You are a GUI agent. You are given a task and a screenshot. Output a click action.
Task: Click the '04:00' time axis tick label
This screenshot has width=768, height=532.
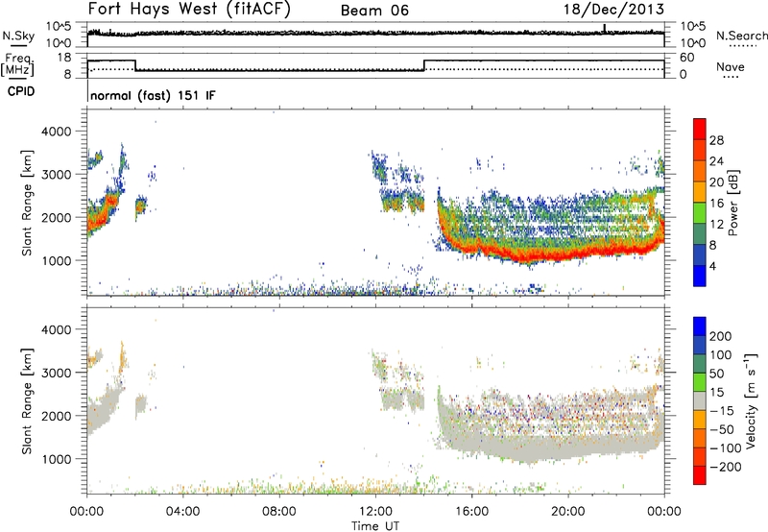183,512
